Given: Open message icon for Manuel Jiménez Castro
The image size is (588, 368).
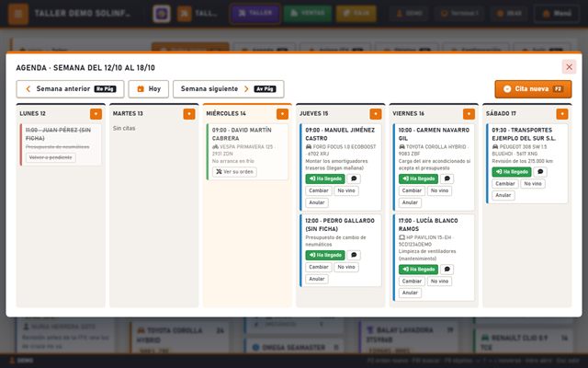Looking at the screenshot, I should click(354, 178).
